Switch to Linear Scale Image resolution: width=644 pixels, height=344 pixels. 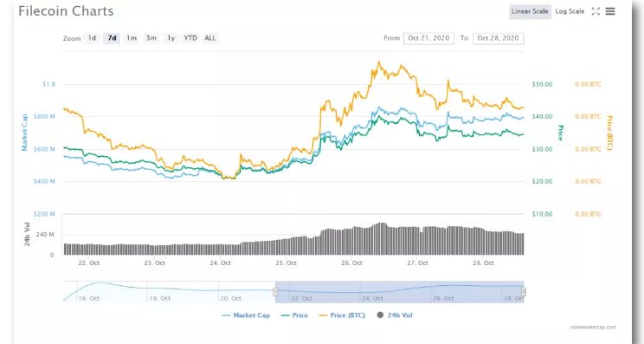[x=530, y=11]
